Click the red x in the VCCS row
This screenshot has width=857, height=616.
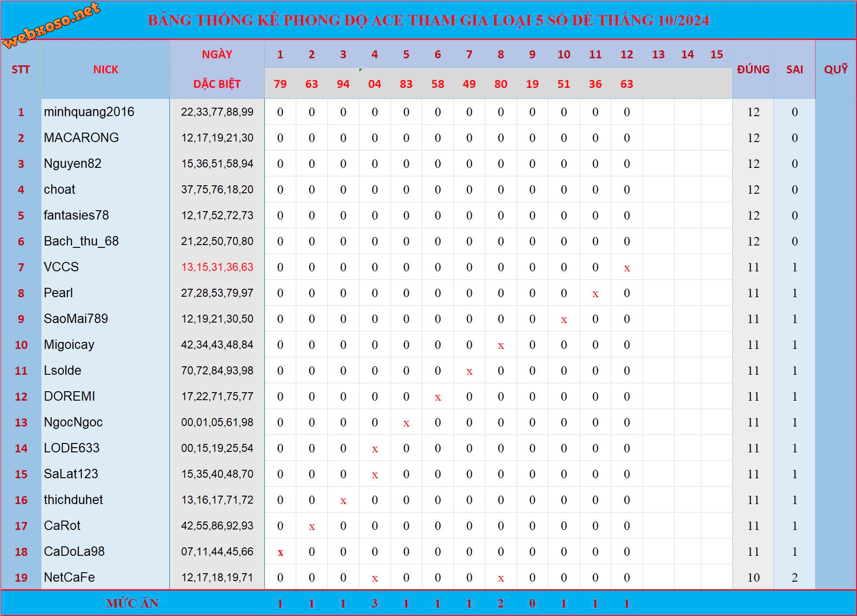627,268
